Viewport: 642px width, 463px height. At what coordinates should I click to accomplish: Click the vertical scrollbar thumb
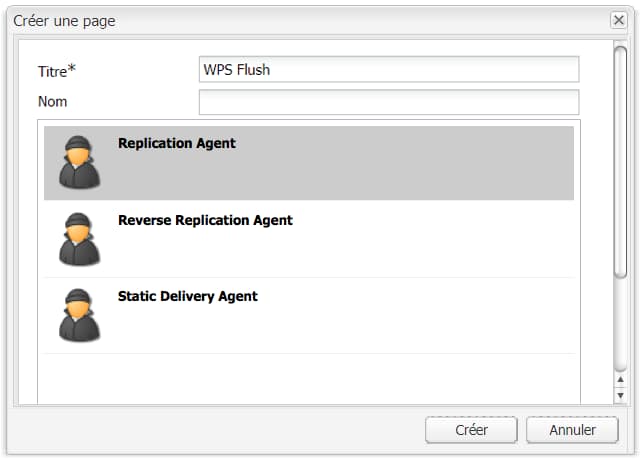[620, 160]
